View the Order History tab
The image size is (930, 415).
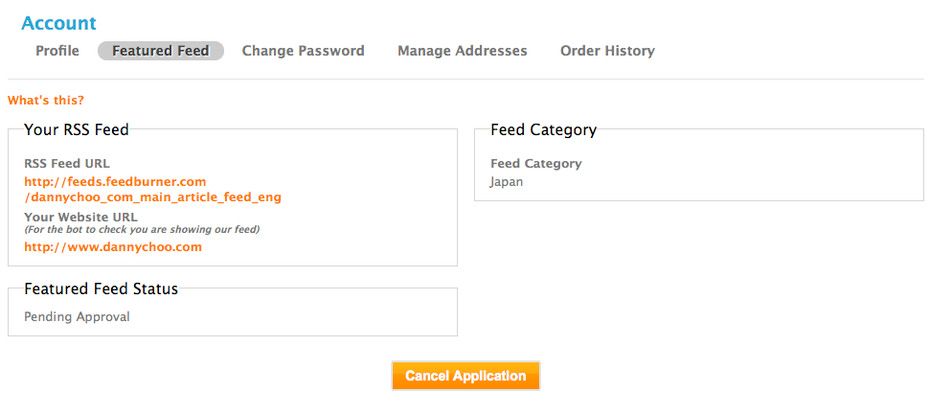point(607,51)
